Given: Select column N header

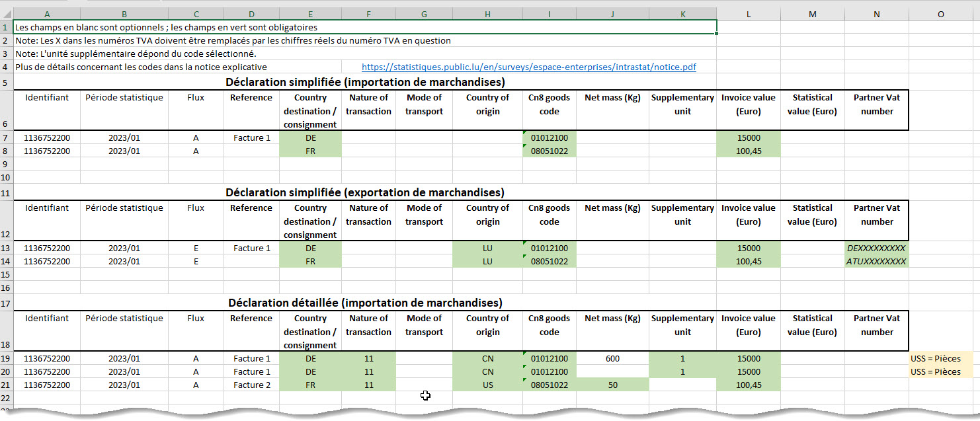Looking at the screenshot, I should [876, 14].
